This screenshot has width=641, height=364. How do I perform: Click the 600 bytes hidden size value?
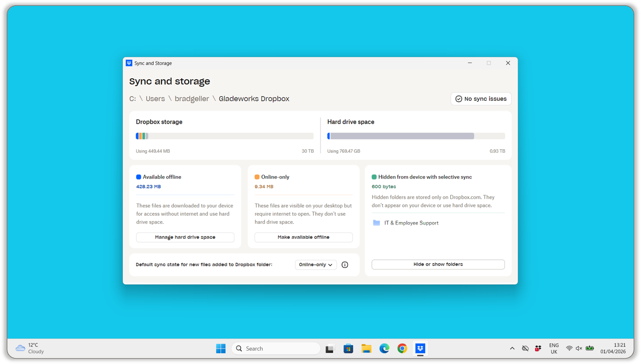pyautogui.click(x=384, y=186)
